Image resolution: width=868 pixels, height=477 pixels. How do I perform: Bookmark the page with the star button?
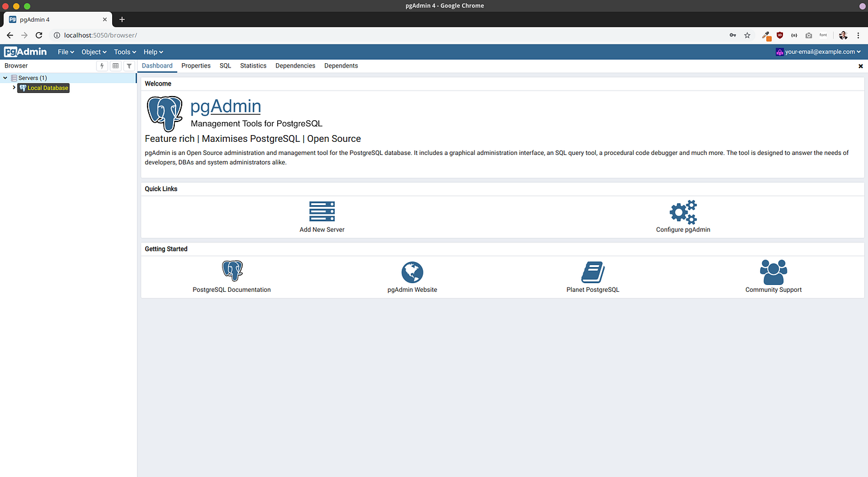tap(747, 35)
